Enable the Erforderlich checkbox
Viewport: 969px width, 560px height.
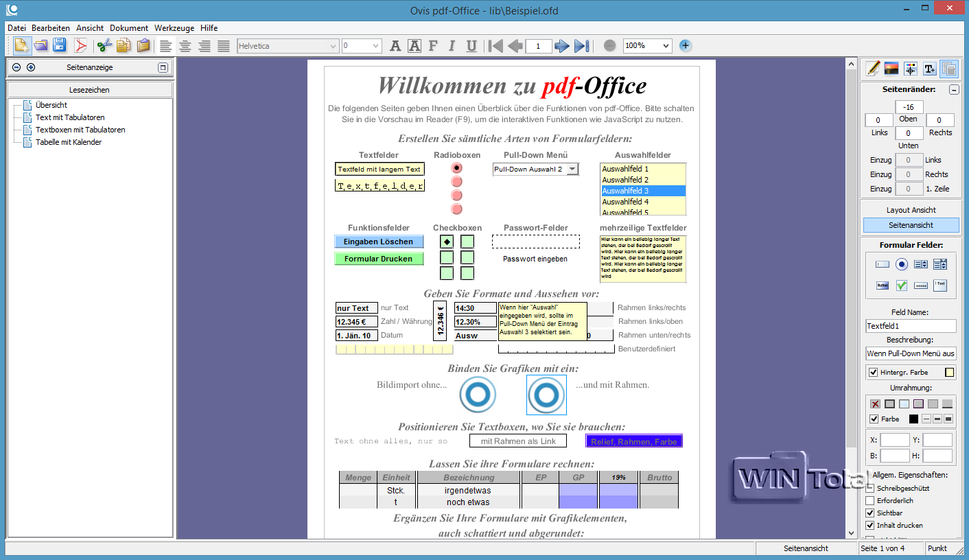point(870,501)
